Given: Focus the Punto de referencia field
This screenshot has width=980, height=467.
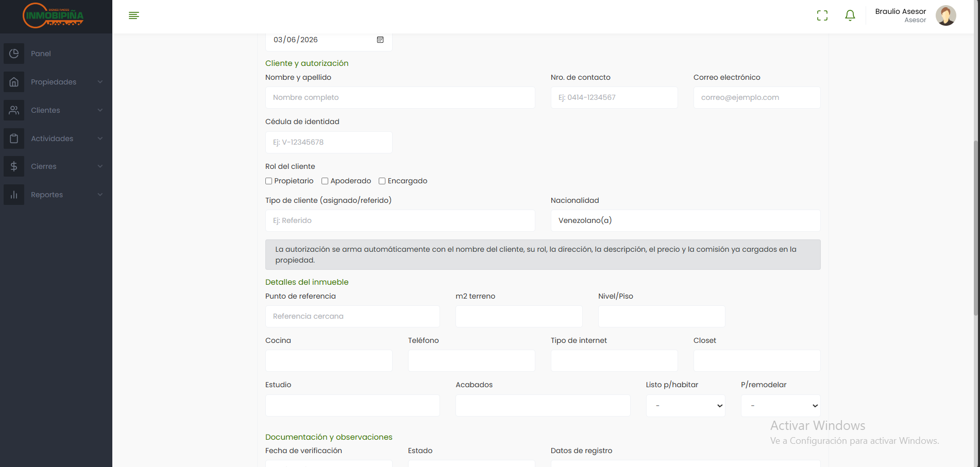Looking at the screenshot, I should coord(352,316).
